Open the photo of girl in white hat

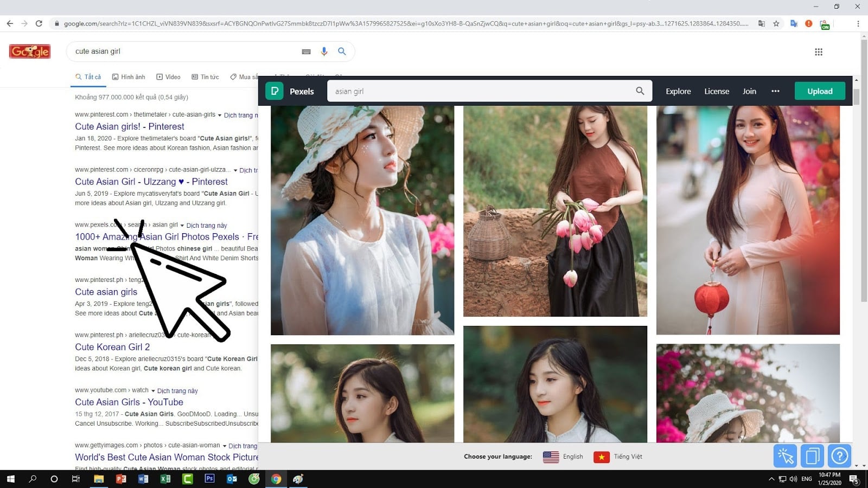point(362,220)
